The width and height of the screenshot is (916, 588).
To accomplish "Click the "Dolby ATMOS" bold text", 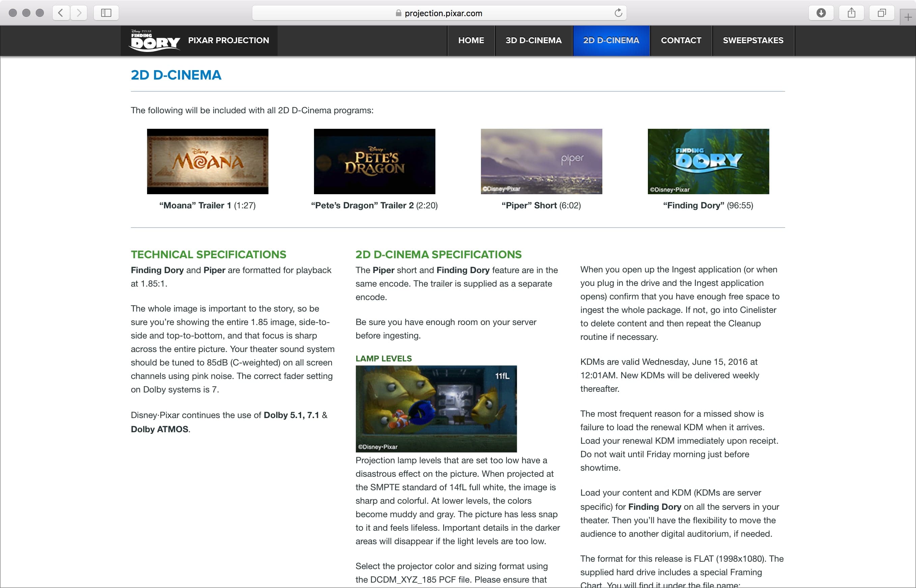I will pos(160,430).
